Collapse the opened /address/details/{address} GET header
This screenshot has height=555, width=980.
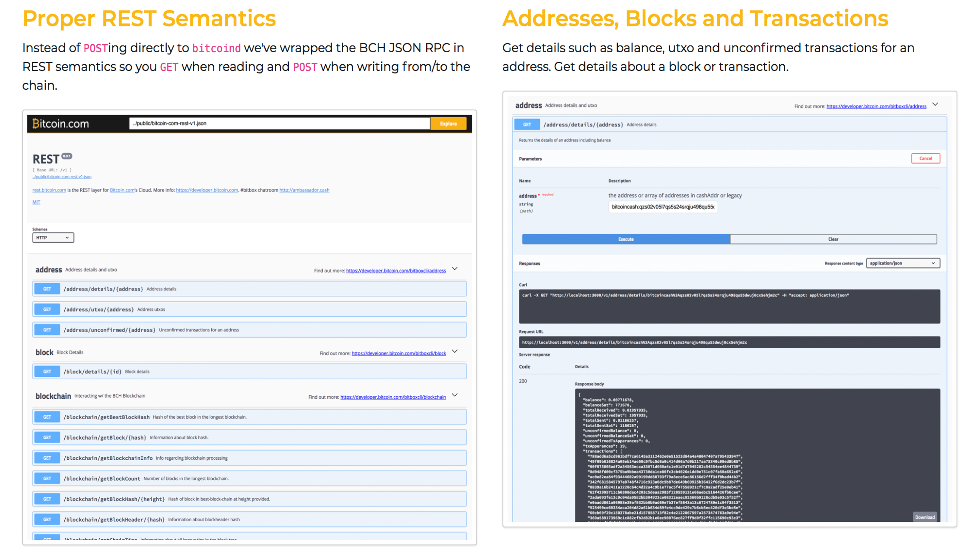click(x=729, y=125)
